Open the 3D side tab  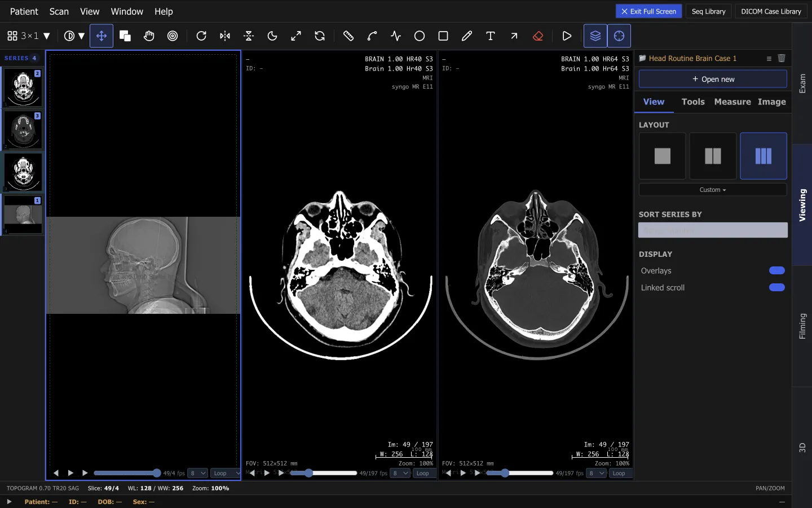802,448
